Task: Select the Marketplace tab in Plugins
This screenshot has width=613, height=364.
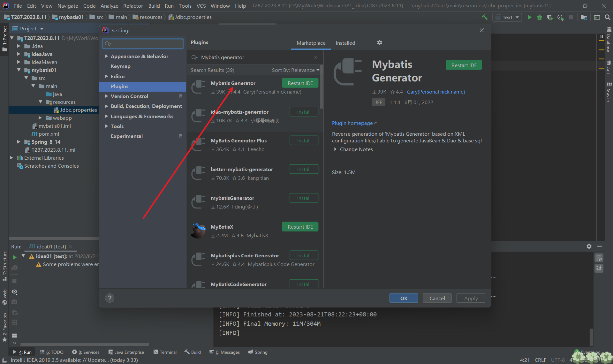Action: tap(310, 42)
